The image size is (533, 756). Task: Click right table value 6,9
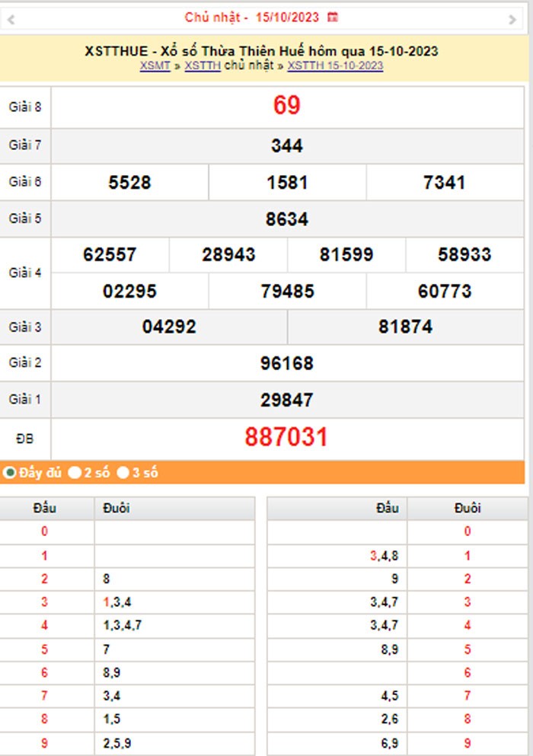click(390, 743)
